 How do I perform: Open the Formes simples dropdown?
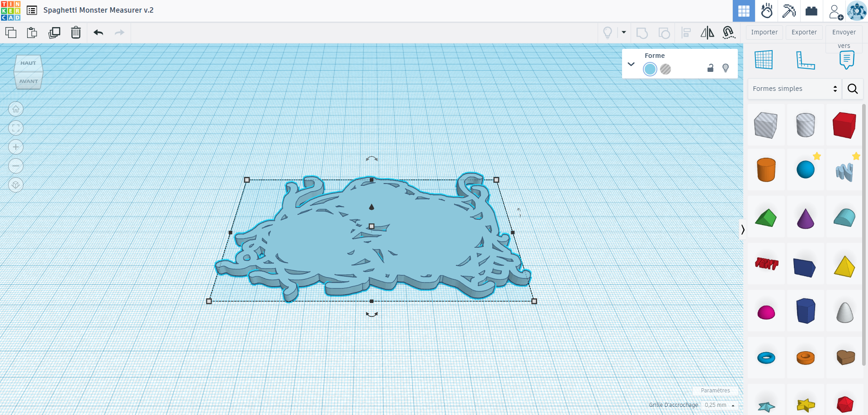tap(794, 89)
